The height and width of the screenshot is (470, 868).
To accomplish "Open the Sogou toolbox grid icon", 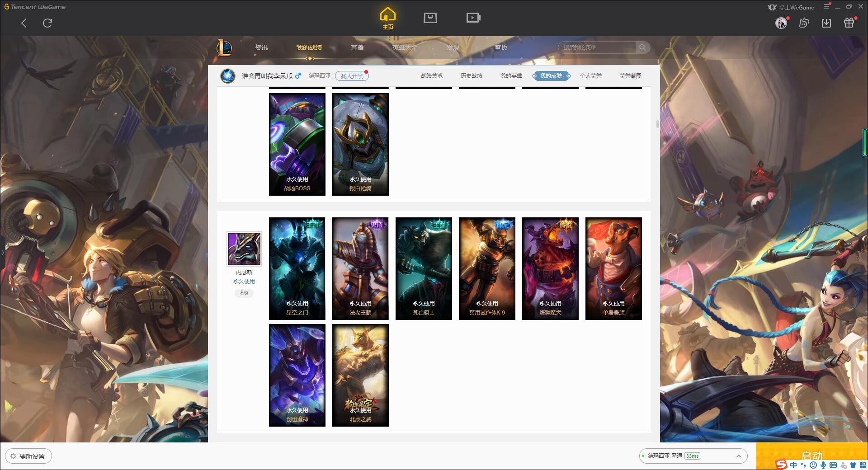I will (863, 465).
